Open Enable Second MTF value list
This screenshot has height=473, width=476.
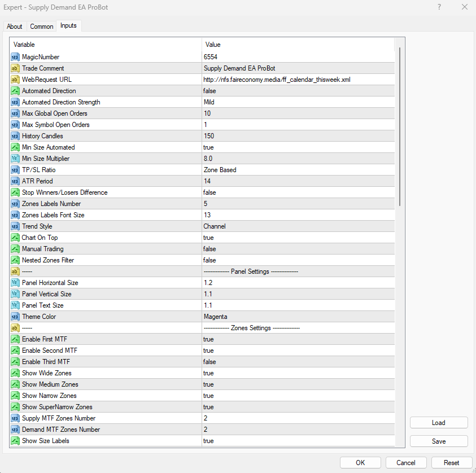(298, 351)
